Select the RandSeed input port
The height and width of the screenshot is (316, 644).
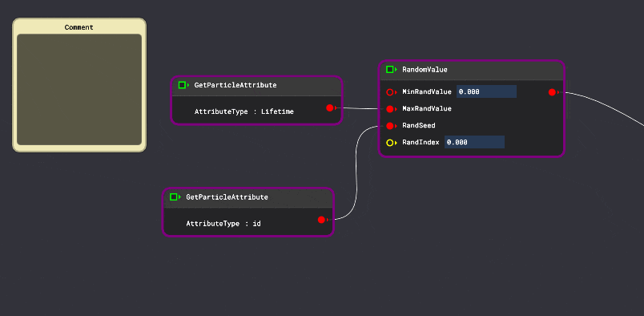pyautogui.click(x=391, y=125)
